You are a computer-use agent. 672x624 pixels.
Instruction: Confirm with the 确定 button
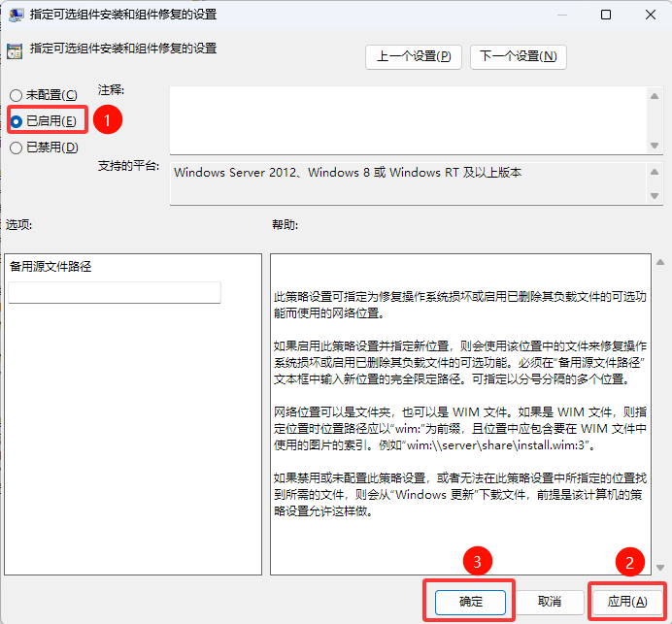pos(471,602)
